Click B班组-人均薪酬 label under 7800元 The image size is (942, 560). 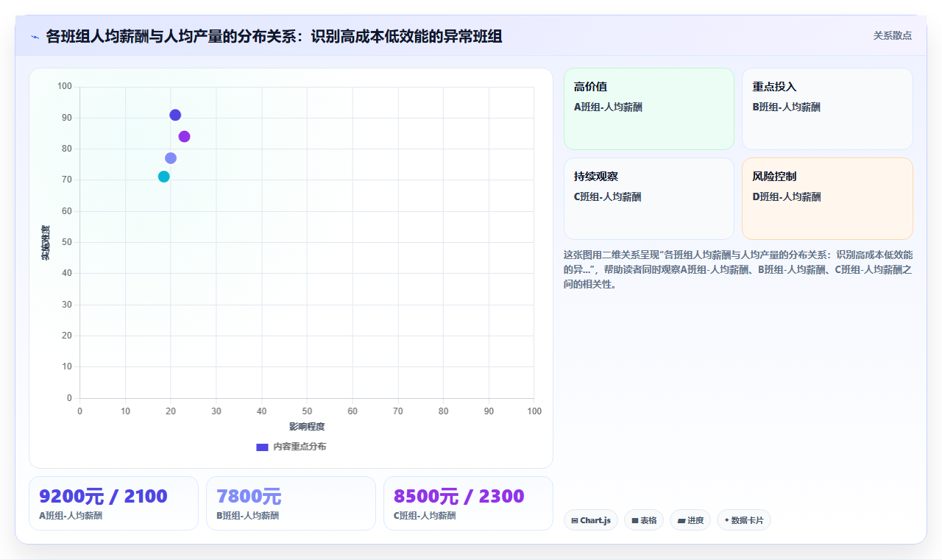tap(248, 516)
